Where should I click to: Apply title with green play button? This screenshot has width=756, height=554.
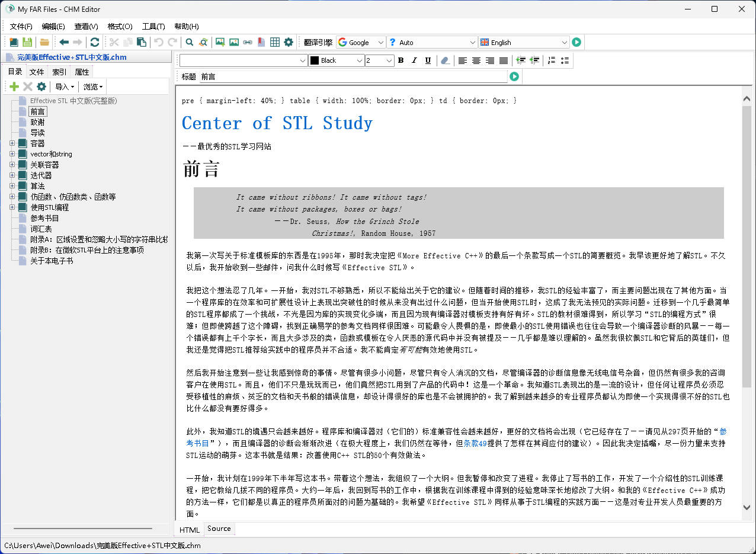(514, 76)
